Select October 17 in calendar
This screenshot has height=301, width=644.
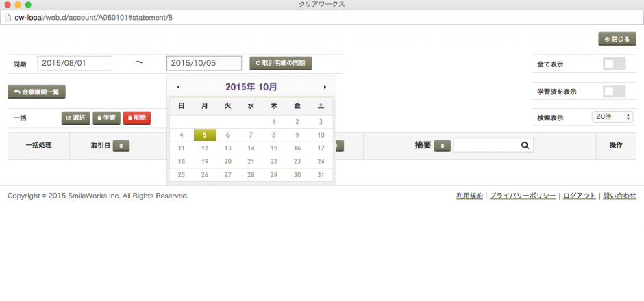pyautogui.click(x=321, y=148)
